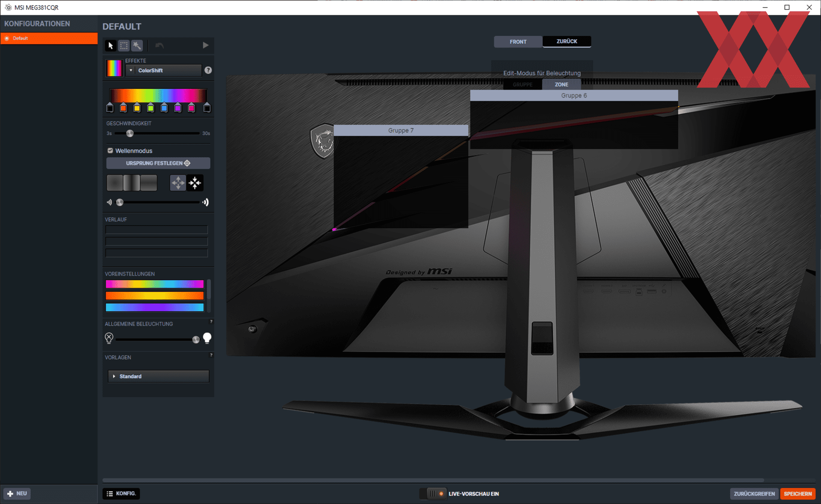Image resolution: width=821 pixels, height=504 pixels.
Task: Select the green gradient stop
Action: (151, 107)
